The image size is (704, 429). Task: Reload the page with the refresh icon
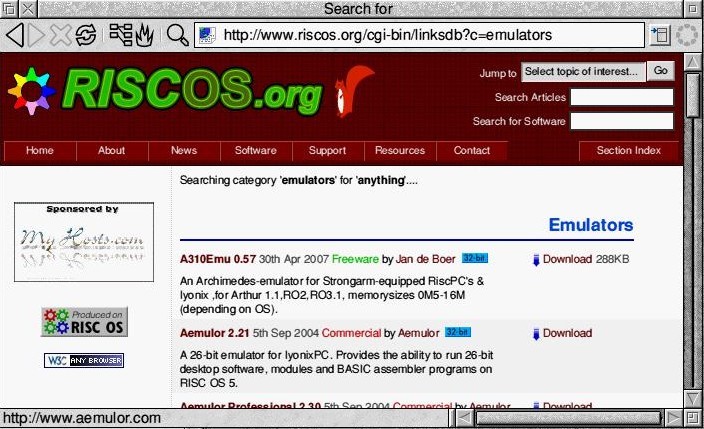86,35
